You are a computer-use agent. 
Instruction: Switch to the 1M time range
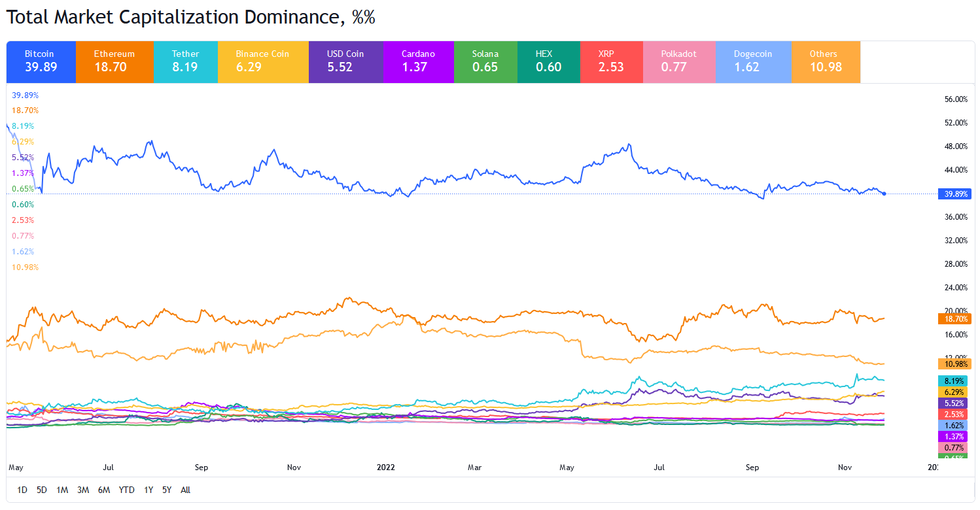pyautogui.click(x=62, y=490)
